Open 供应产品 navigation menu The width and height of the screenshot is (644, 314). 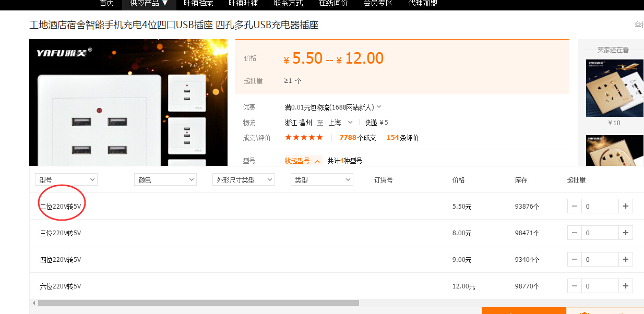(x=149, y=3)
